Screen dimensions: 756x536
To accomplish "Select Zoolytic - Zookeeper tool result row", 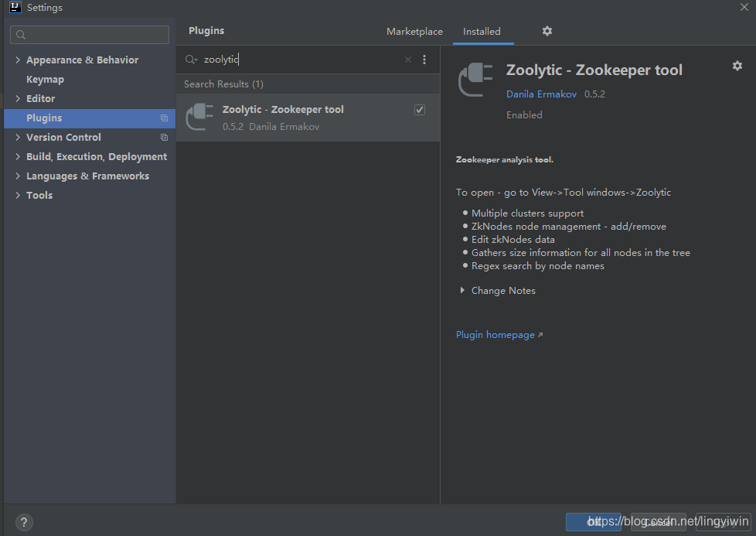I will click(x=308, y=118).
